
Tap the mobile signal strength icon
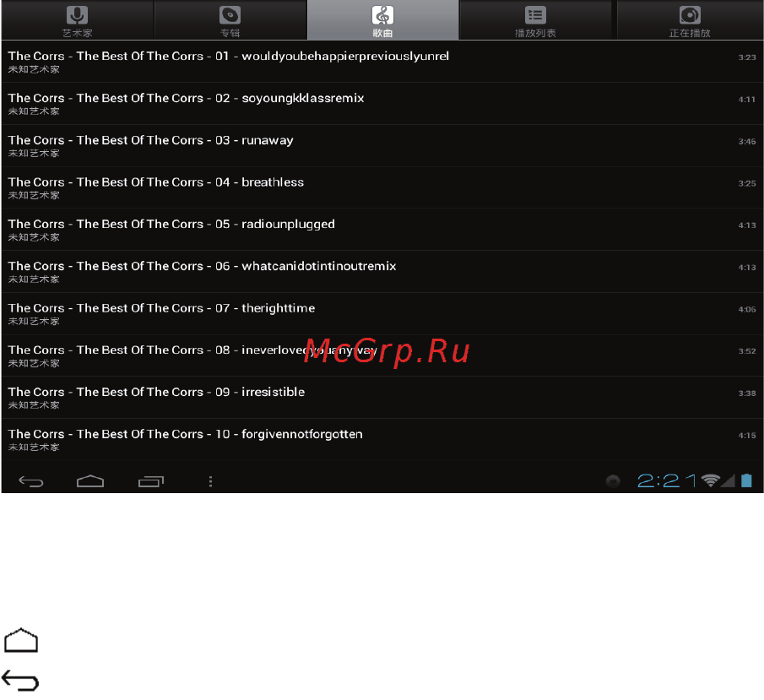tap(728, 481)
